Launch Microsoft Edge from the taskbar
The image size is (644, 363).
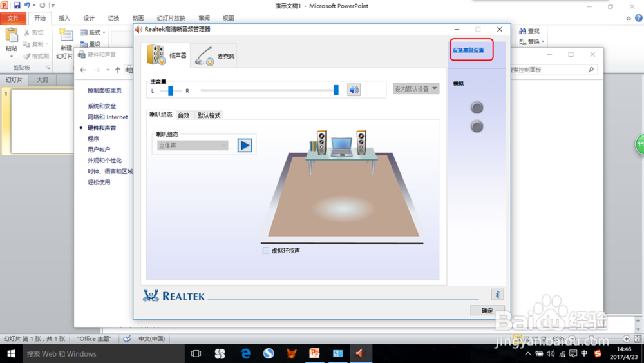(x=245, y=353)
